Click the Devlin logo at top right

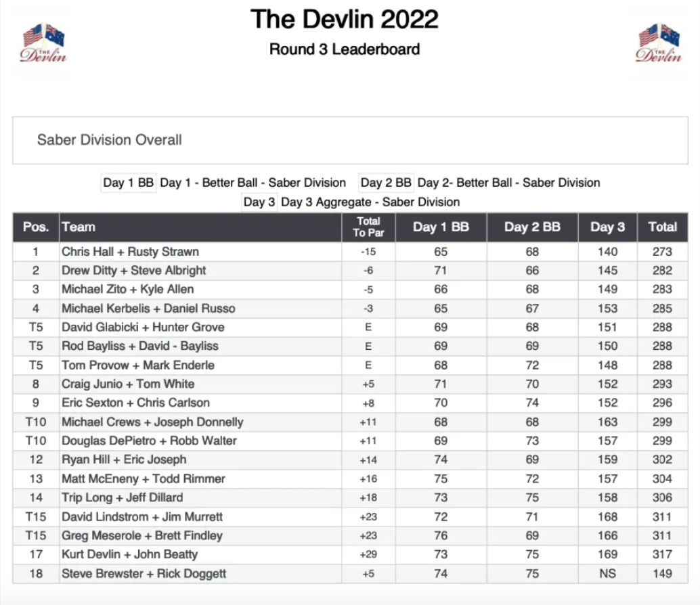(659, 43)
